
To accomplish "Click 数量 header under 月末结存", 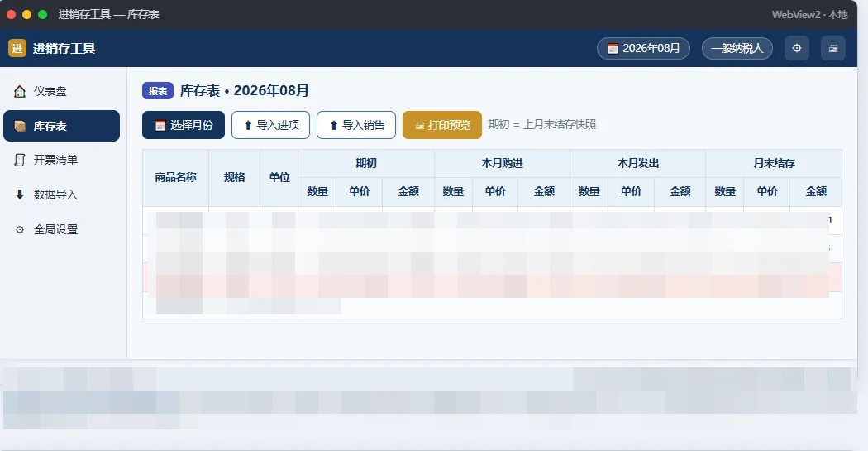I will tap(725, 192).
